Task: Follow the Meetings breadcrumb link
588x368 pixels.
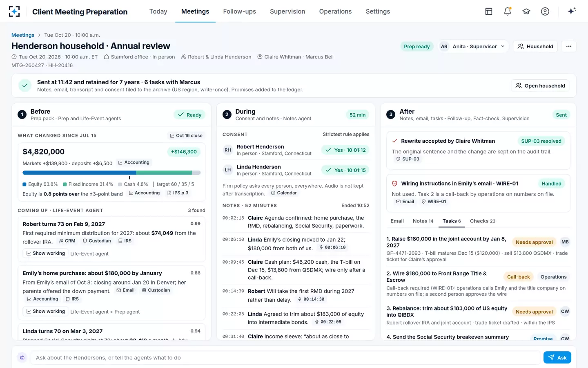Action: [x=23, y=35]
